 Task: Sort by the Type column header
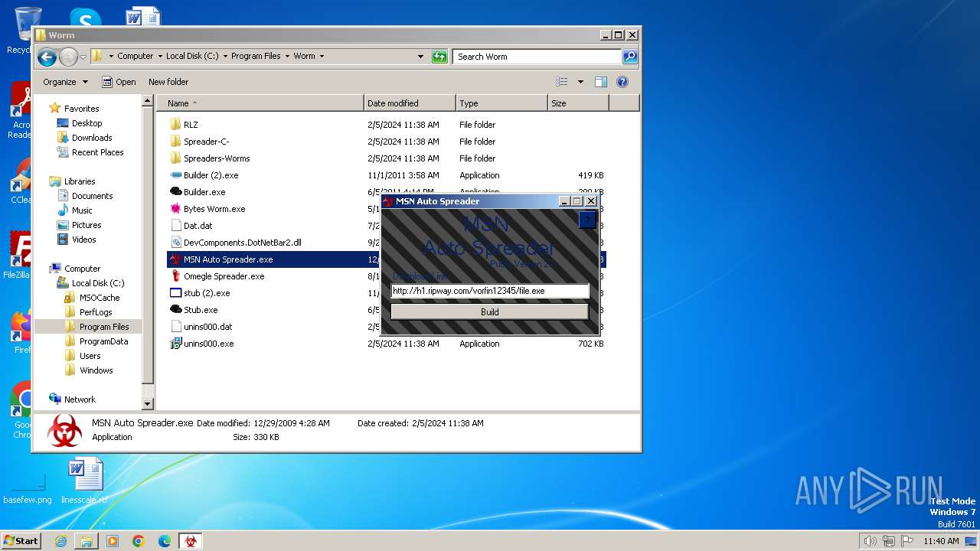click(x=501, y=103)
